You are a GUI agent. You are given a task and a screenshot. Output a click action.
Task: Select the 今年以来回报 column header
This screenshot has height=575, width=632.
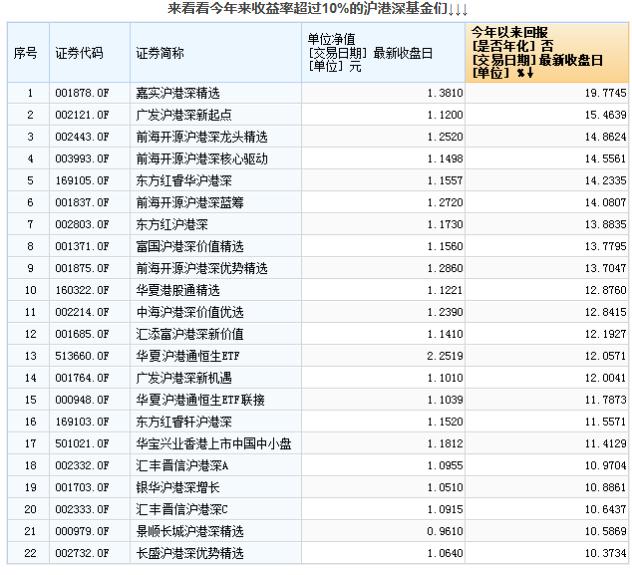(538, 52)
